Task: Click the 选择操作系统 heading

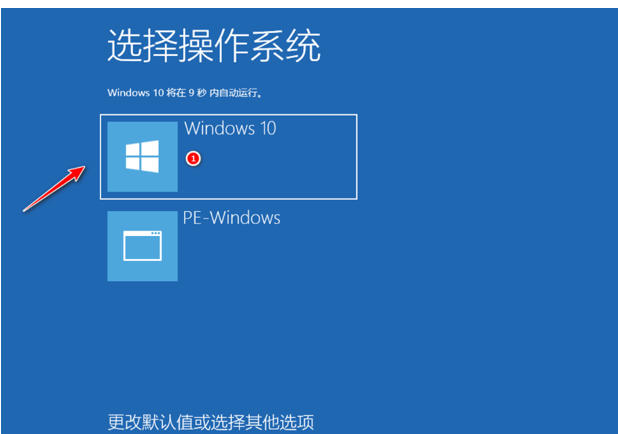Action: click(214, 45)
